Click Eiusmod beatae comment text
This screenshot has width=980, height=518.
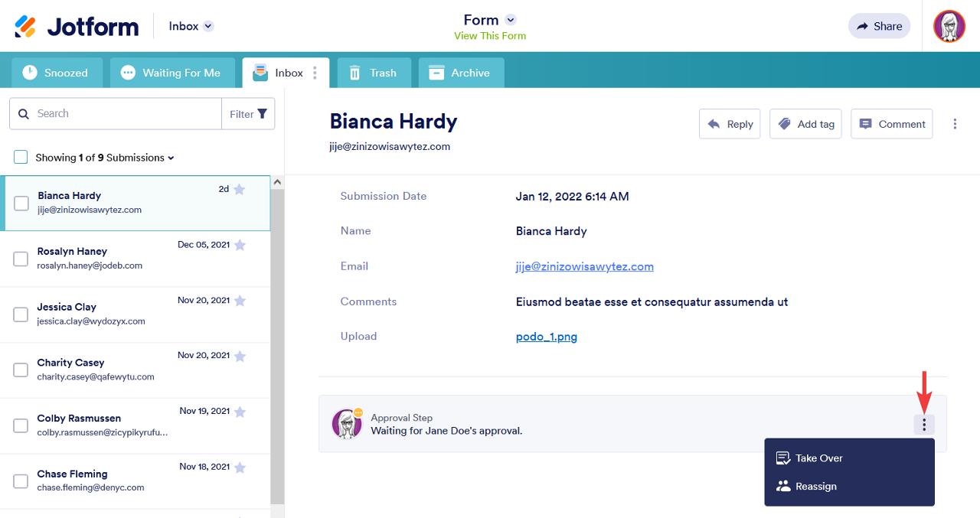652,301
